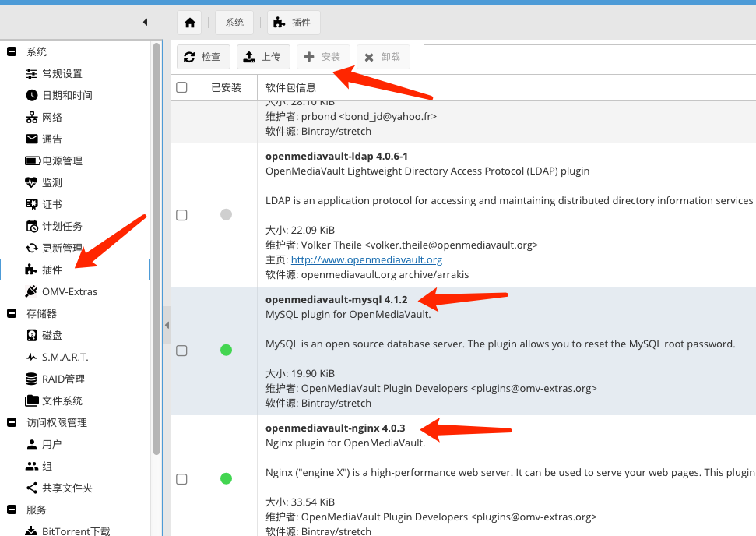Open 更新管理 refresh icon
This screenshot has height=536, width=756.
(31, 248)
